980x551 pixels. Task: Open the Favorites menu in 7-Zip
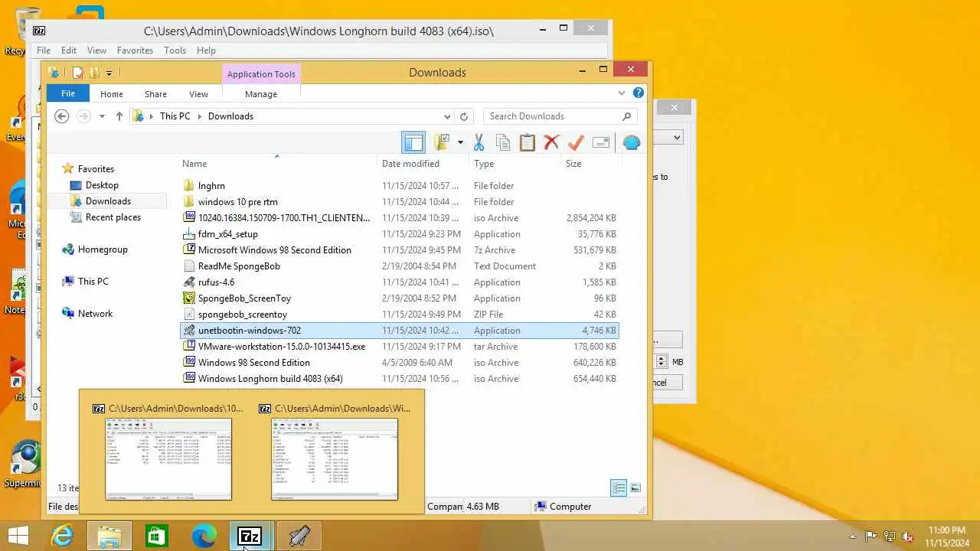point(135,51)
